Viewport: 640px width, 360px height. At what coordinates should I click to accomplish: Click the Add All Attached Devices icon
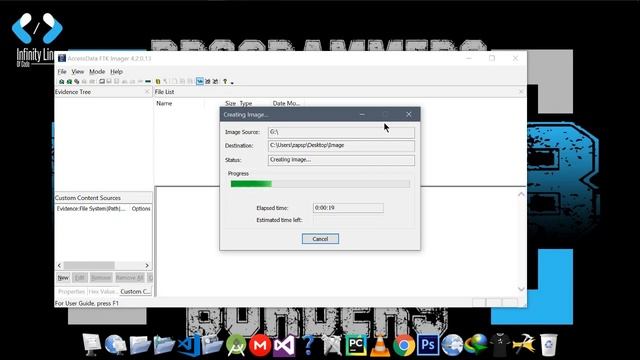[69, 82]
